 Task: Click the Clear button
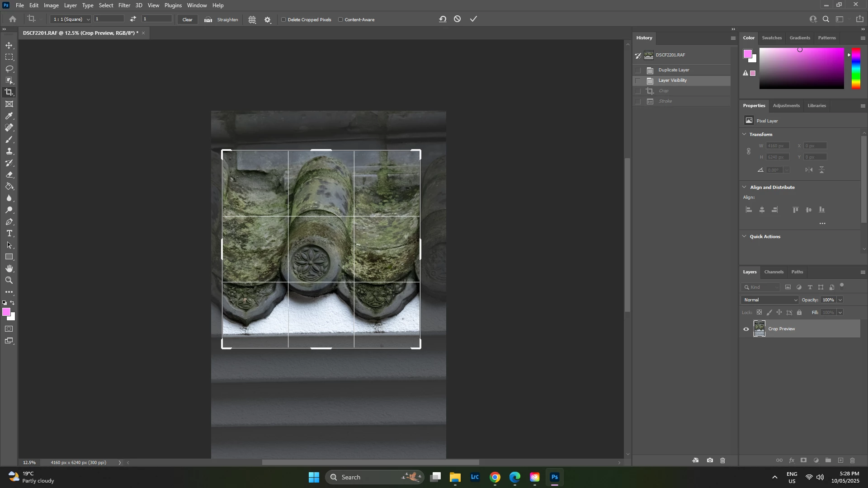pyautogui.click(x=187, y=20)
